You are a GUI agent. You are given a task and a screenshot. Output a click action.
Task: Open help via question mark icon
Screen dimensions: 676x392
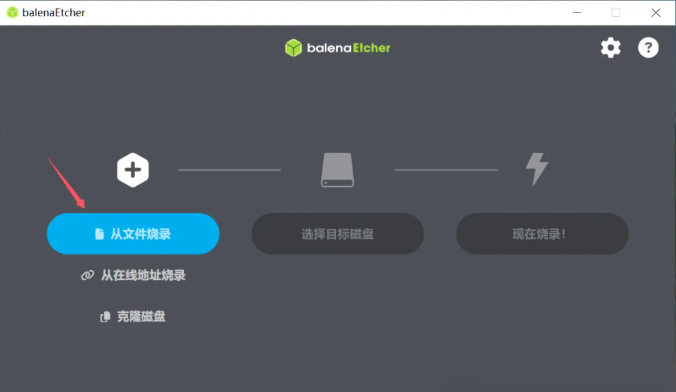point(648,47)
